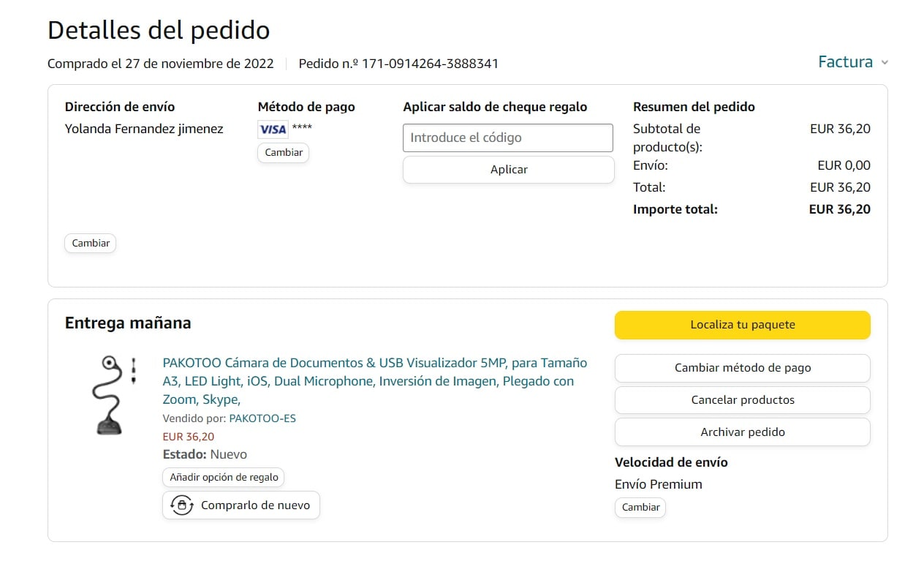924x564 pixels.
Task: Expand the Factura dropdown chevron
Action: (885, 63)
